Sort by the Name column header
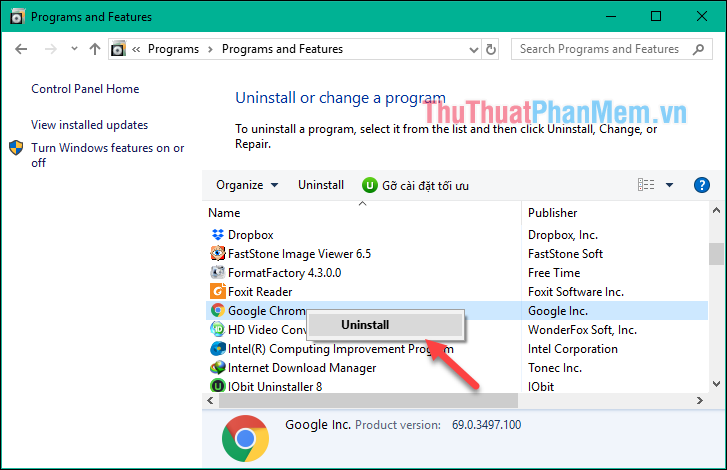The height and width of the screenshot is (470, 727). tap(224, 213)
